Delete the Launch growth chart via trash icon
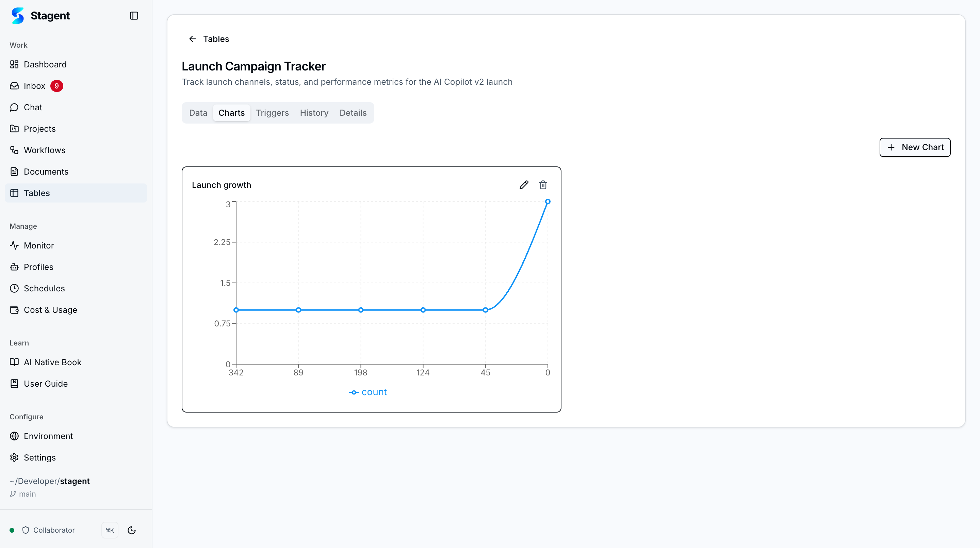This screenshot has height=548, width=980. click(543, 185)
